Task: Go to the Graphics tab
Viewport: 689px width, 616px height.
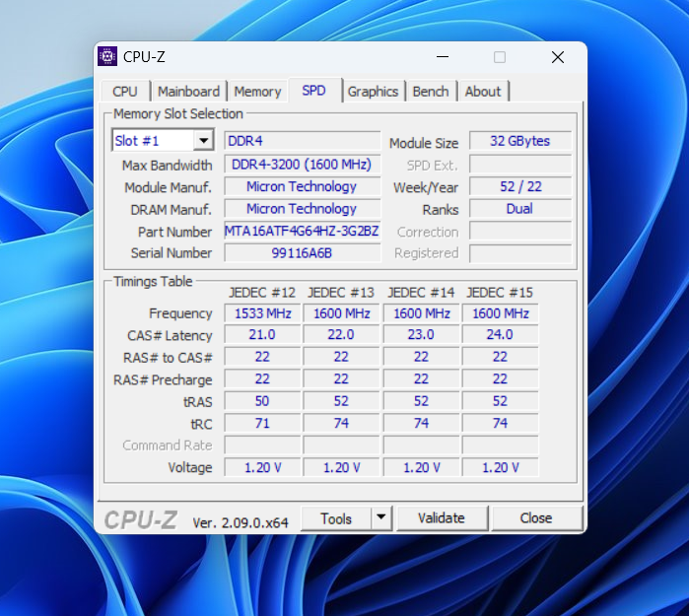Action: (373, 92)
